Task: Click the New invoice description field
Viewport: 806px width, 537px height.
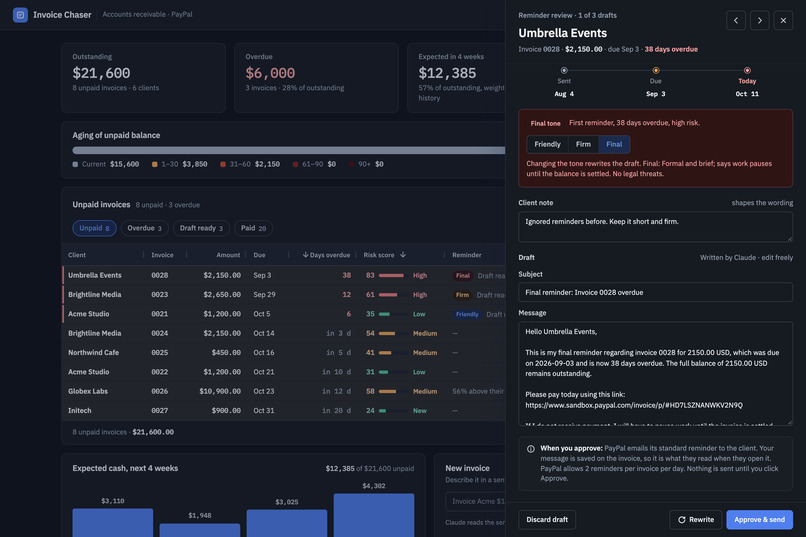Action: point(475,501)
